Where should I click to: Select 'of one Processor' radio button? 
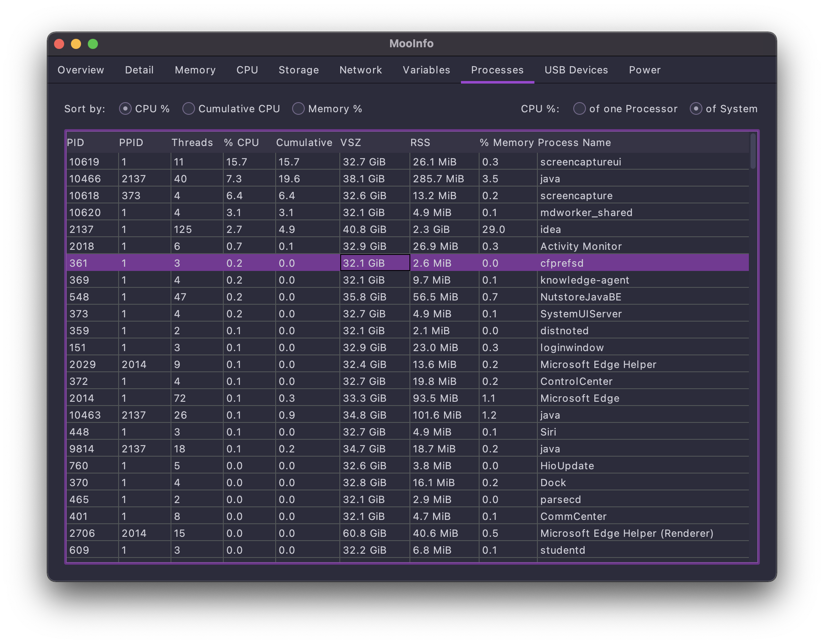pos(580,109)
